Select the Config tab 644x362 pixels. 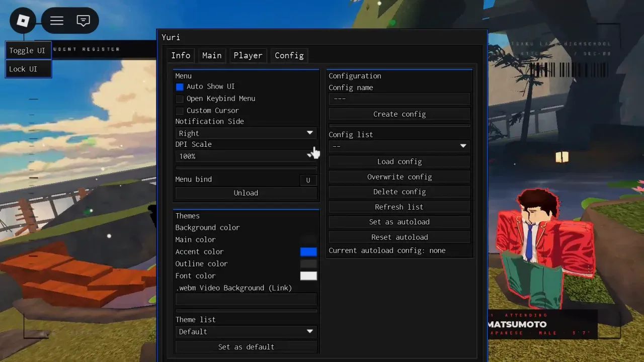[x=289, y=55]
